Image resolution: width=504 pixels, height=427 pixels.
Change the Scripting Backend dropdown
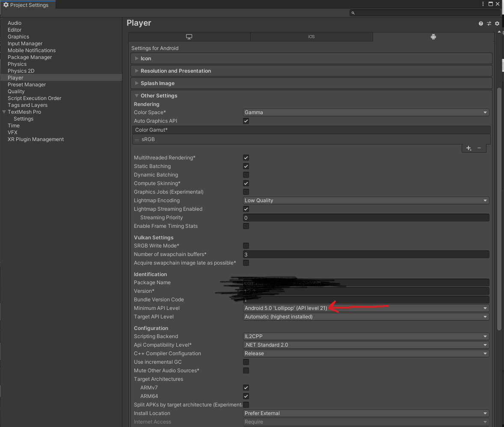pos(366,336)
